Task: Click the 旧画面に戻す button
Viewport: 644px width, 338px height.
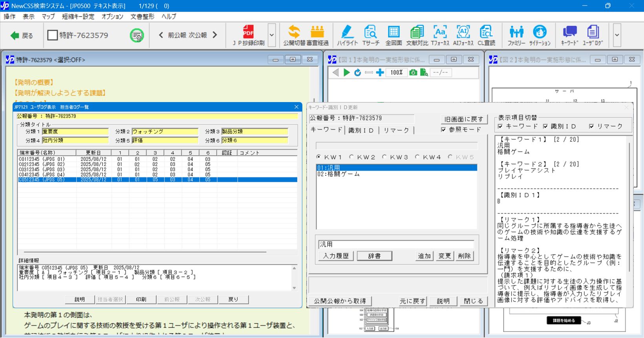Action: click(463, 119)
